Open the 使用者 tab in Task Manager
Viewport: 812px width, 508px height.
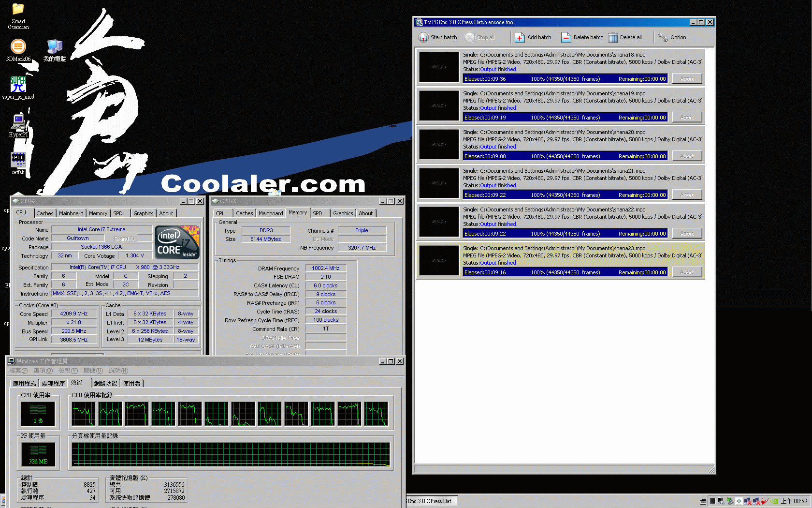[131, 383]
